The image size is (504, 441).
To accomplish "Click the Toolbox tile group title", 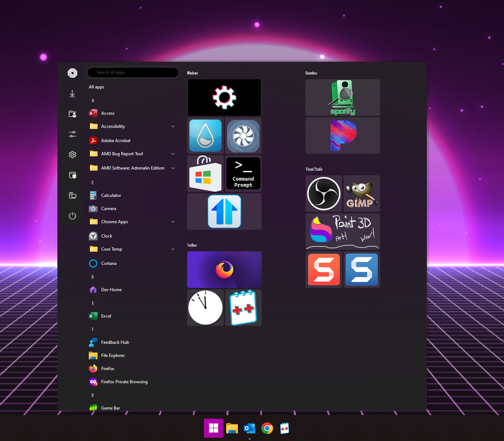I will pyautogui.click(x=192, y=245).
